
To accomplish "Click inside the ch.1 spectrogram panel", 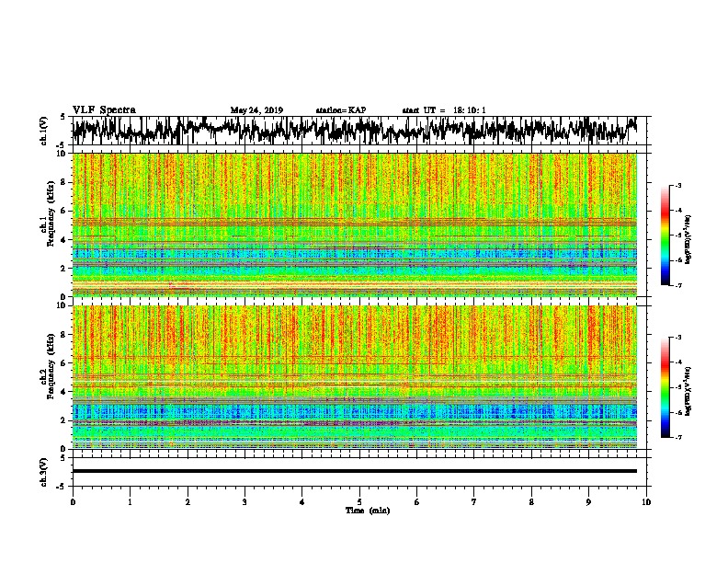I will pos(354,224).
